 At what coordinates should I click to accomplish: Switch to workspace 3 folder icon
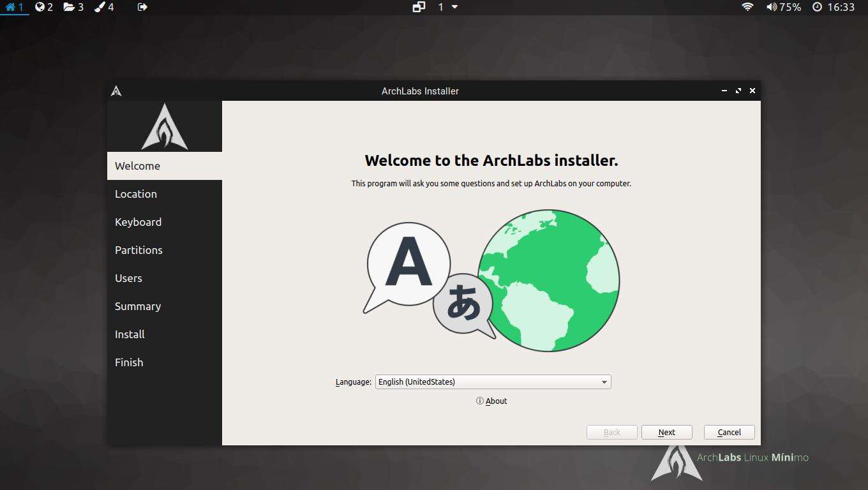pos(73,7)
